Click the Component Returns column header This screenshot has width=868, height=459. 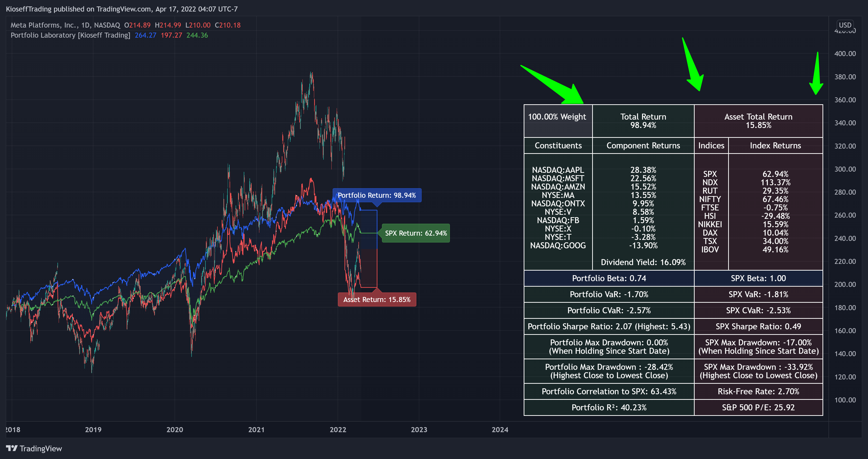[643, 145]
